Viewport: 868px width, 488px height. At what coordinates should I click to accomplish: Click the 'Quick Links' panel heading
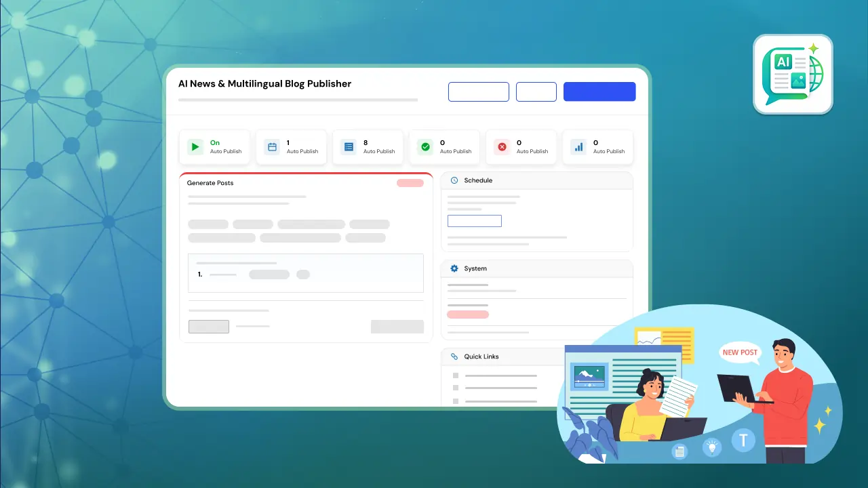click(481, 357)
